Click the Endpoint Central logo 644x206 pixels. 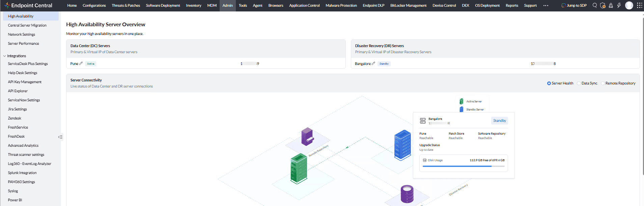pos(28,5)
